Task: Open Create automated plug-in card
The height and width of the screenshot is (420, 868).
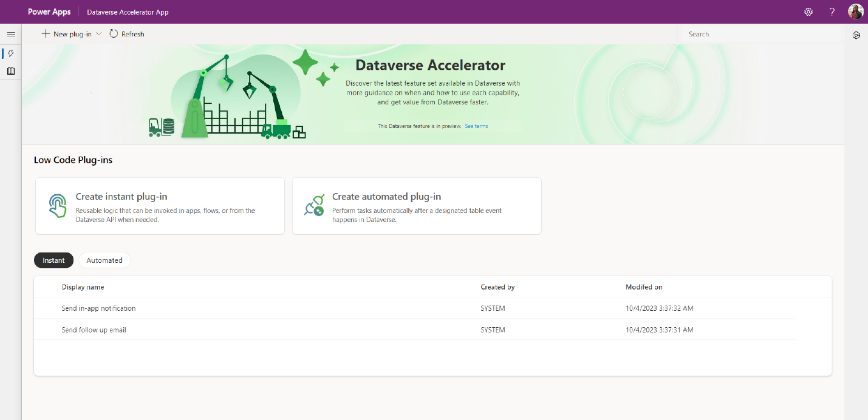Action: (x=416, y=206)
